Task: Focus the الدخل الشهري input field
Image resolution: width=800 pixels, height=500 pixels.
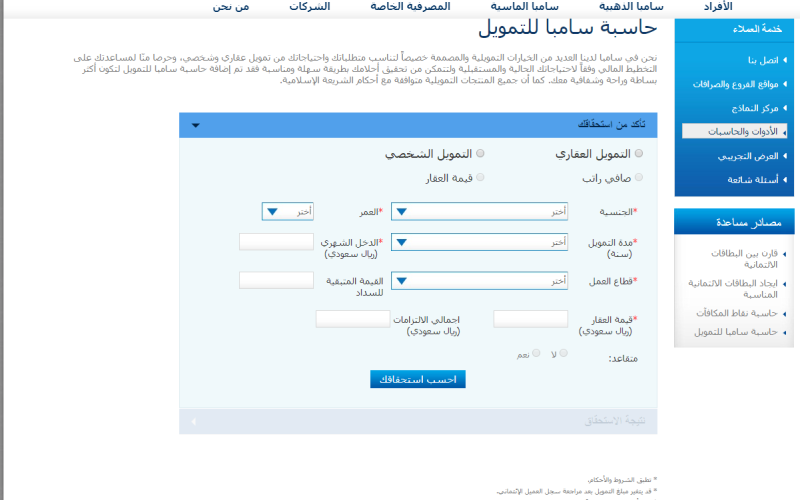Action: click(276, 242)
